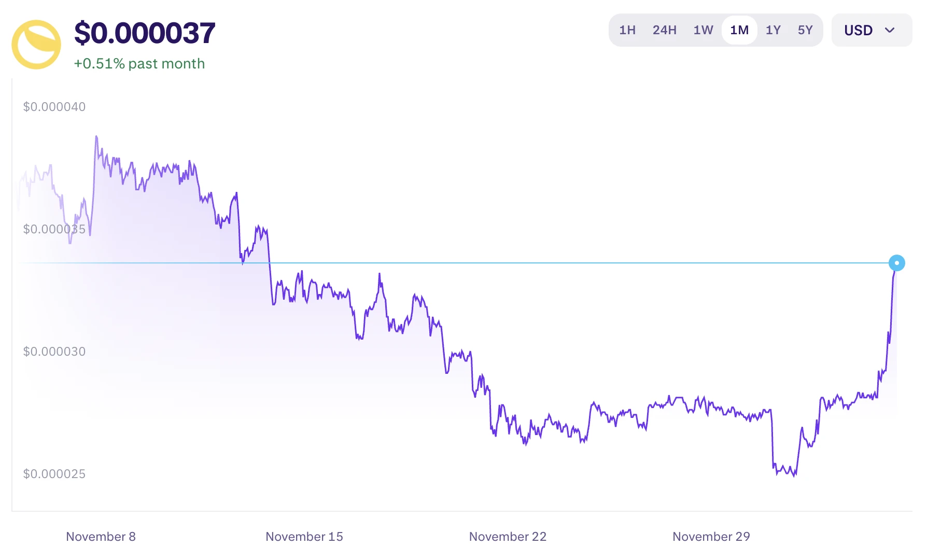Show the 5Y price history
Screen dimensions: 927x560
click(805, 30)
